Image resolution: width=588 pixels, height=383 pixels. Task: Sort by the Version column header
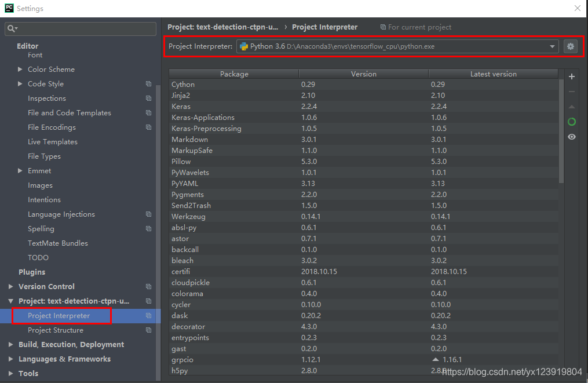364,74
